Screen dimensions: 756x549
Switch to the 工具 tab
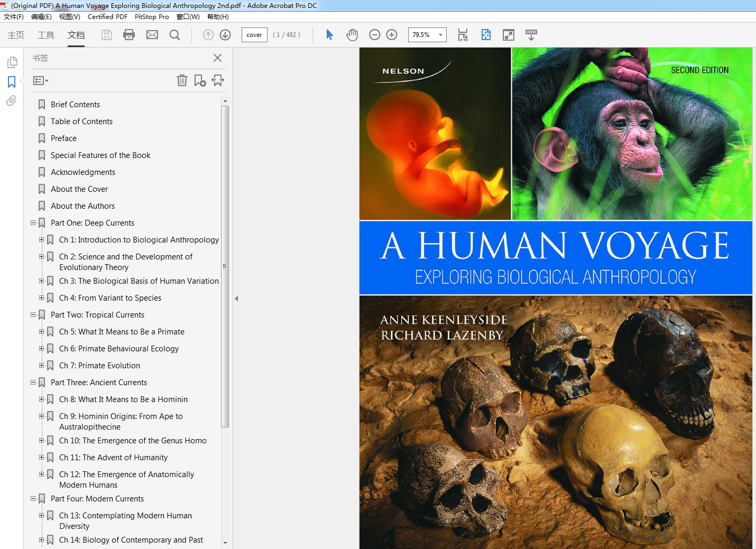(x=46, y=35)
